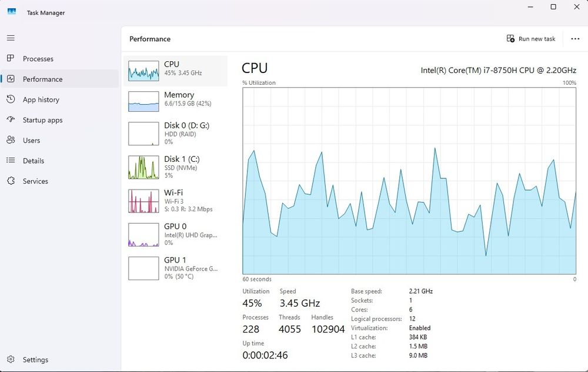This screenshot has width=588, height=372.
Task: Click the 45% utilization value
Action: 252,303
